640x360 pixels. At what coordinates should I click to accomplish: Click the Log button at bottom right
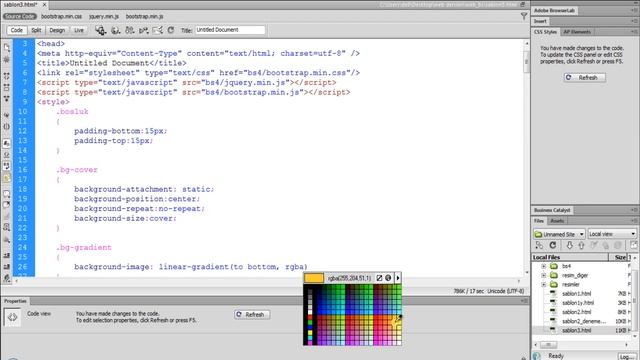(627, 357)
